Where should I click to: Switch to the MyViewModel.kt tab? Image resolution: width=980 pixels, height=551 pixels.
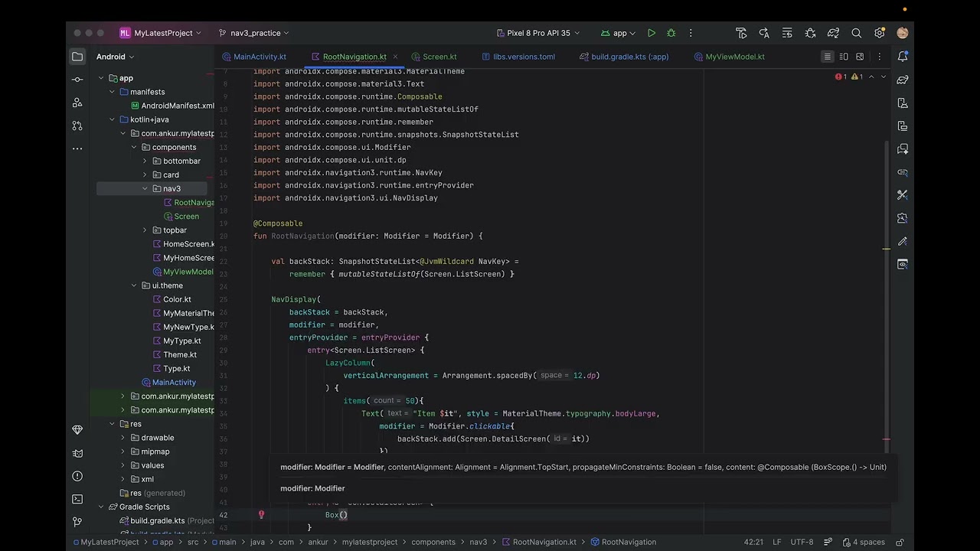point(729,57)
